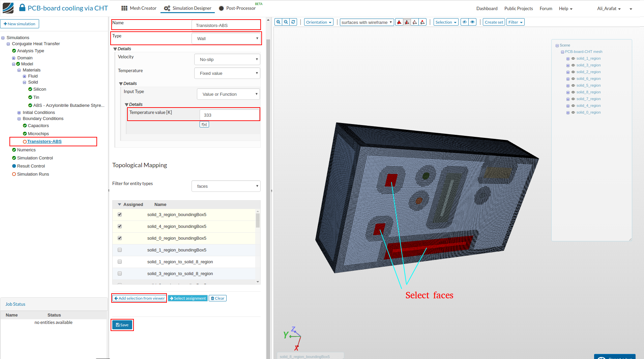The height and width of the screenshot is (359, 644).
Task: Click the New simulation button
Action: 20,24
